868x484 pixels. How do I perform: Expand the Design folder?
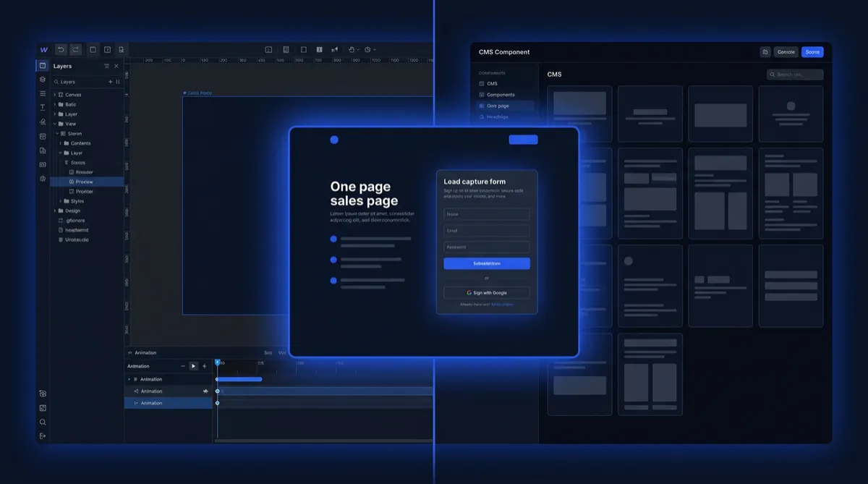[x=54, y=211]
